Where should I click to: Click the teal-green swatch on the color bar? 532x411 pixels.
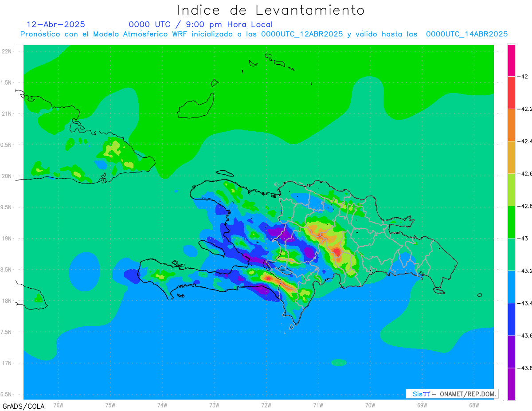[x=511, y=254]
